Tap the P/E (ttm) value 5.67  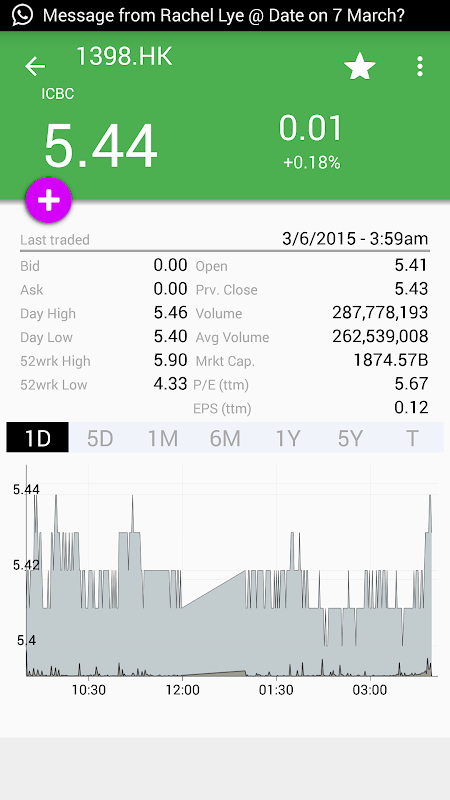411,384
